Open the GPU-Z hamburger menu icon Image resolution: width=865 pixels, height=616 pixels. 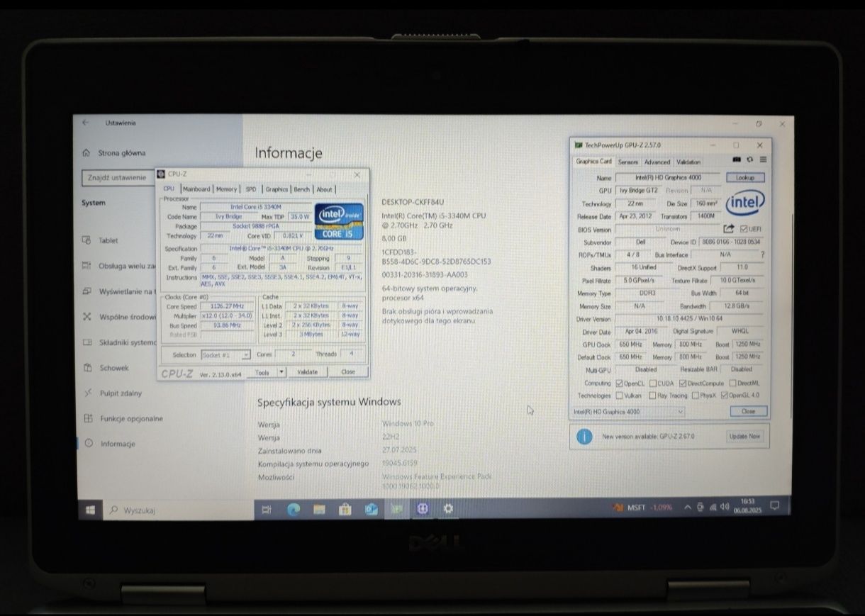[762, 160]
